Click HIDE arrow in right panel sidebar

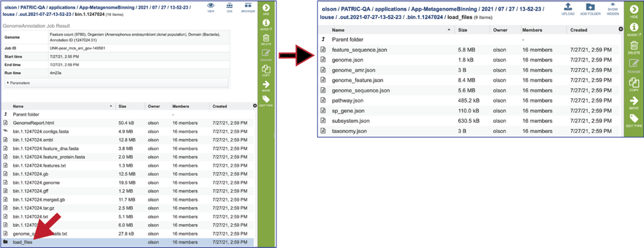(x=633, y=10)
